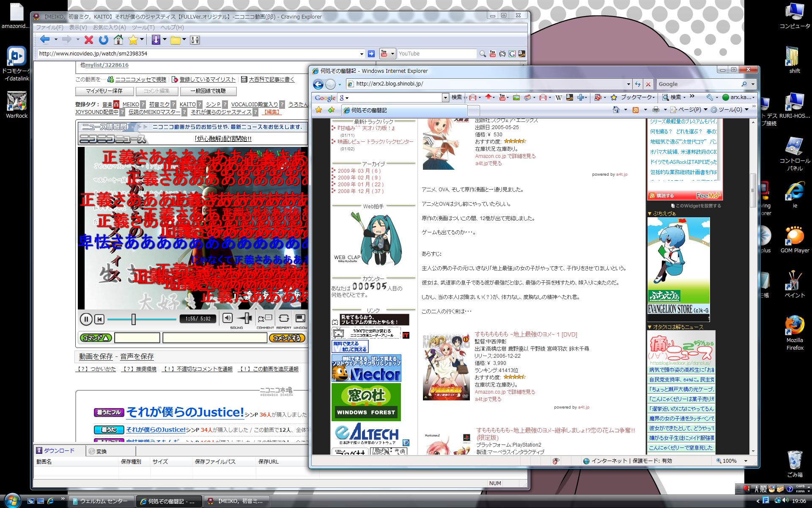Click the コメントする submit button
Image resolution: width=812 pixels, height=508 pixels.
[287, 338]
